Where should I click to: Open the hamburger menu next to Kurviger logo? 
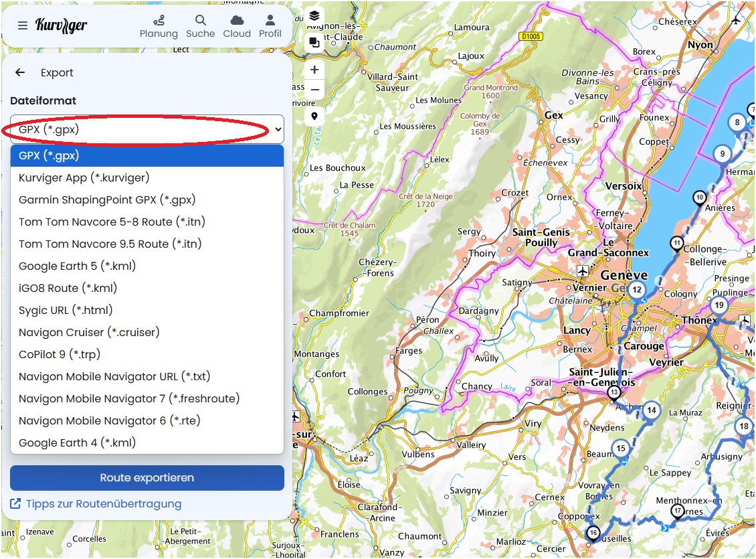click(x=23, y=25)
